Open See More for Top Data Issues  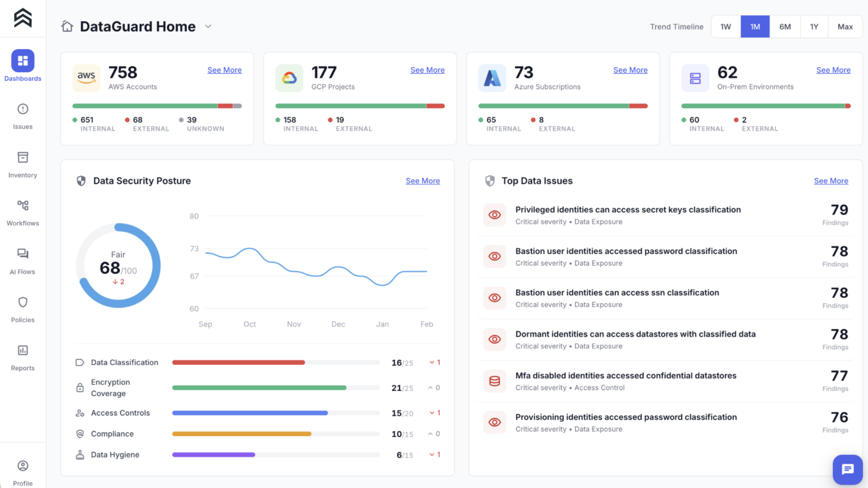831,181
